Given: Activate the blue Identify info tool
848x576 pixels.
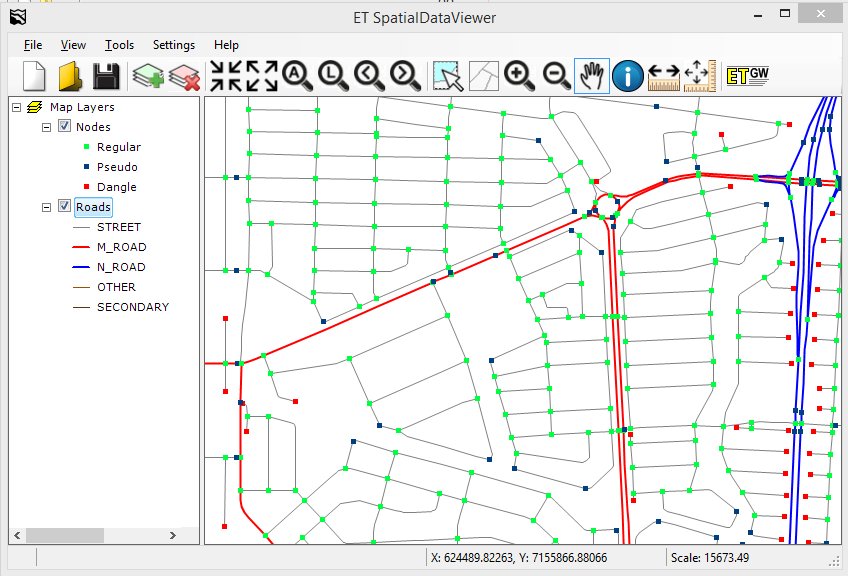Looking at the screenshot, I should coord(628,76).
